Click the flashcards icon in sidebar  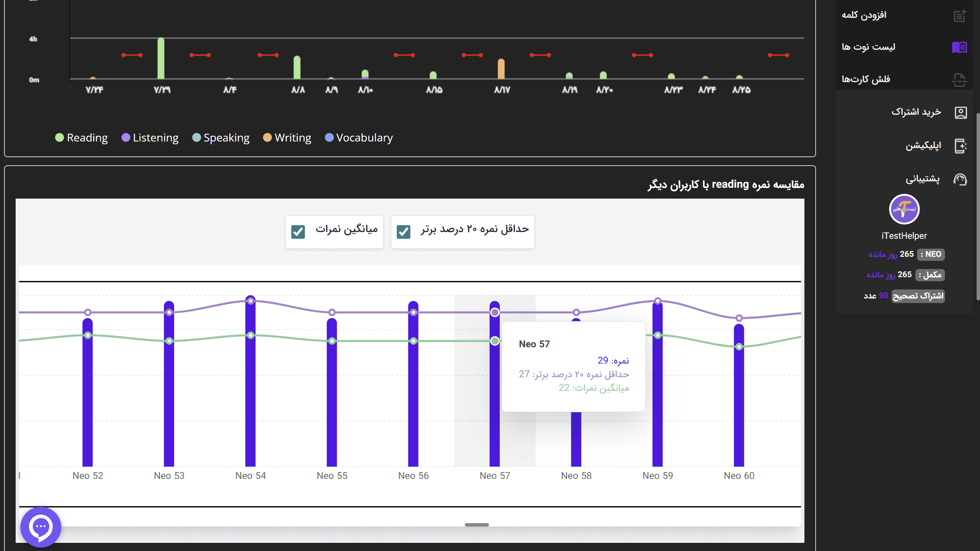click(x=960, y=80)
